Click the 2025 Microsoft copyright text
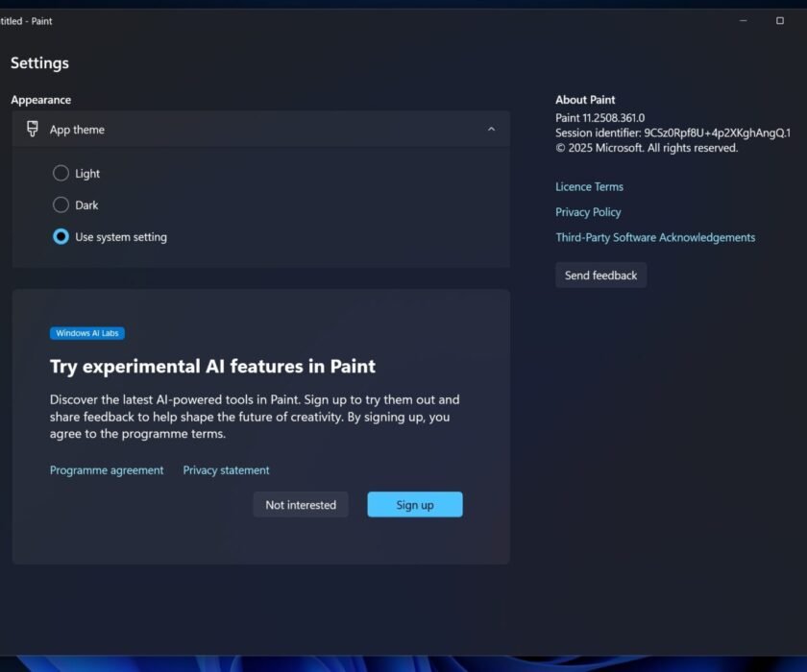The image size is (807, 672). click(647, 148)
